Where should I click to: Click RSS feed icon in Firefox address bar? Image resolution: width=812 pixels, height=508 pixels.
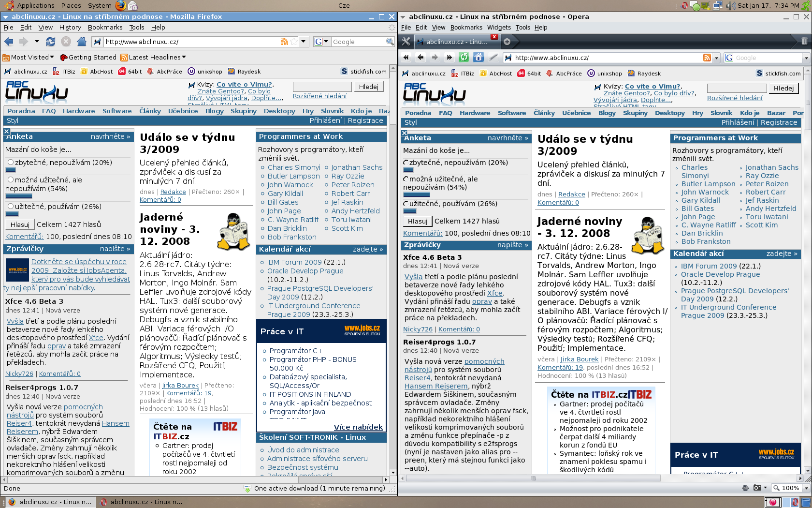284,42
